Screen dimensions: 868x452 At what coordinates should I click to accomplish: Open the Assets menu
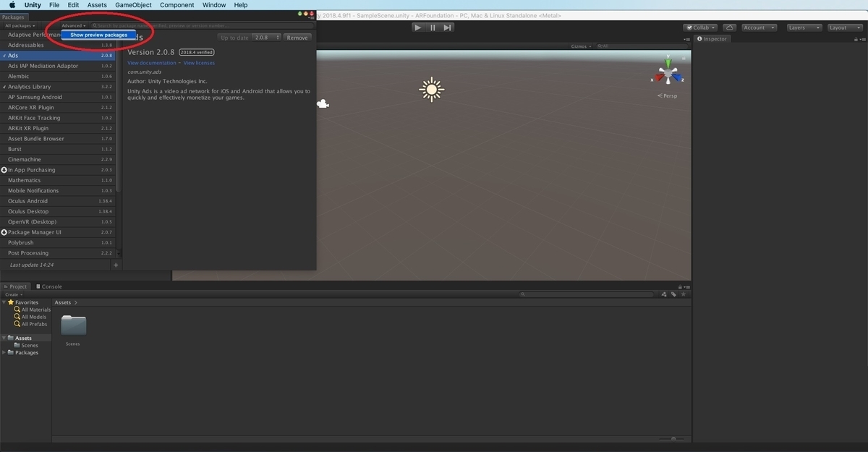97,5
